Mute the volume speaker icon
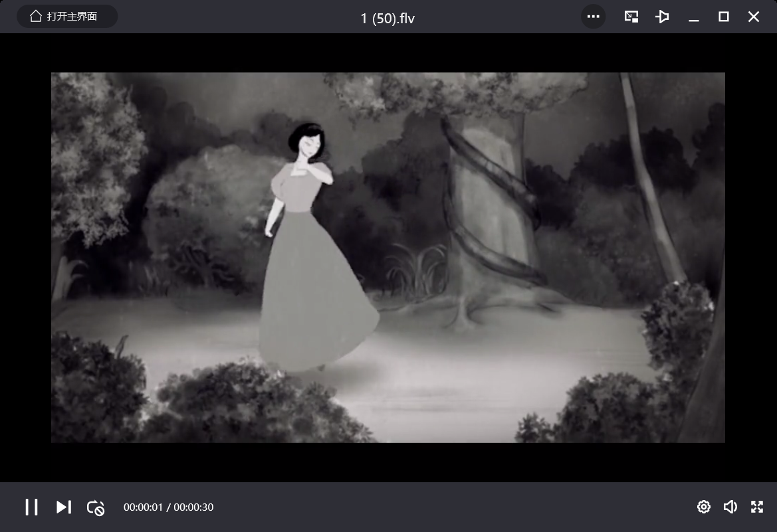Viewport: 777px width, 532px height. point(730,507)
